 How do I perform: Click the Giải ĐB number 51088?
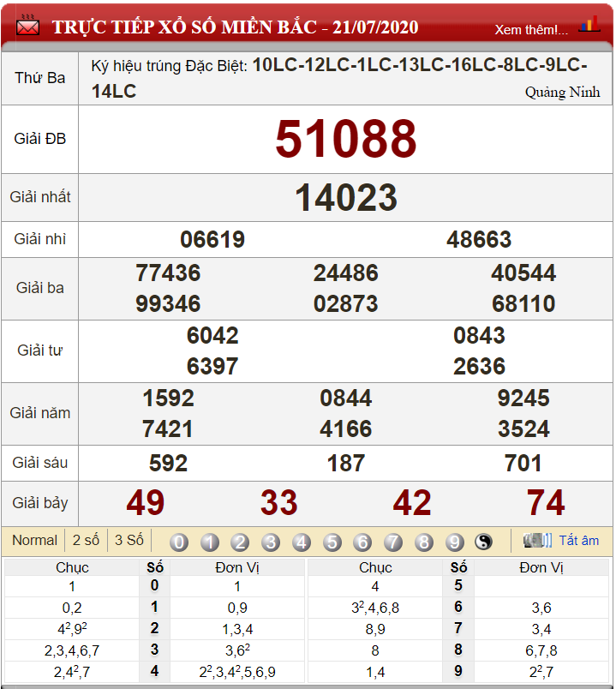[346, 139]
